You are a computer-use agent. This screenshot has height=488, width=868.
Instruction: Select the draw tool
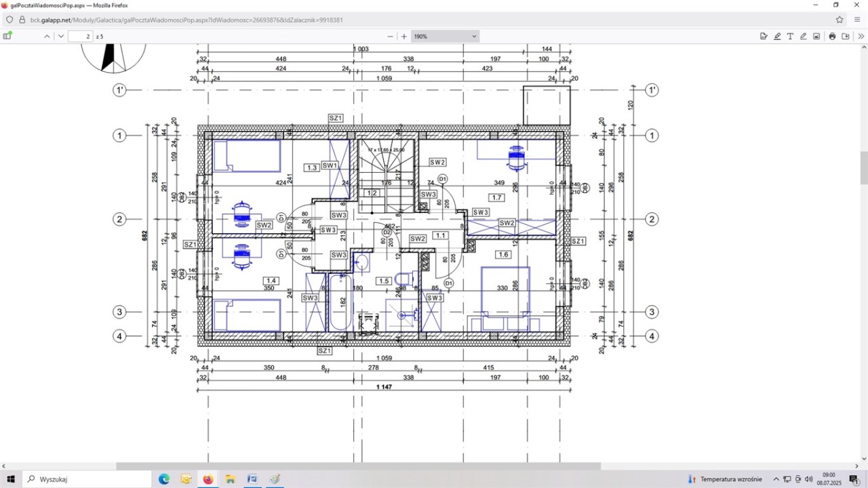pyautogui.click(x=804, y=37)
